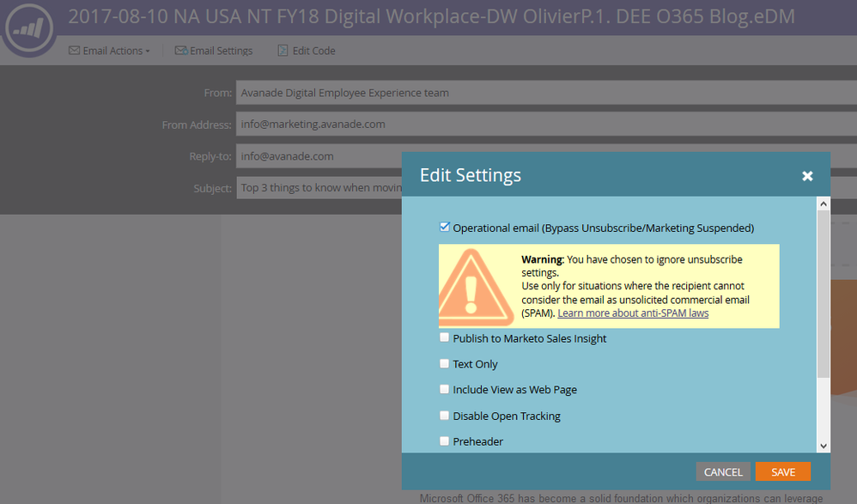Click the warning triangle icon
The height and width of the screenshot is (504, 857).
[476, 287]
